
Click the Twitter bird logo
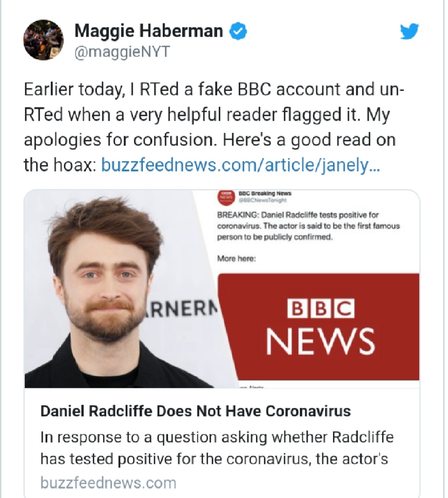409,31
